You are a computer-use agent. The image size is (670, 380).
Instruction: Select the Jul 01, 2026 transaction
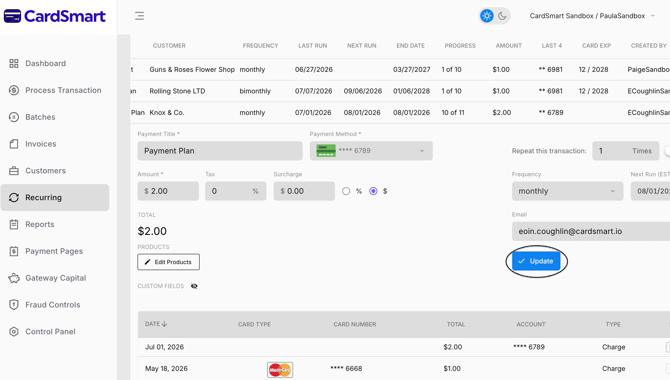click(404, 347)
